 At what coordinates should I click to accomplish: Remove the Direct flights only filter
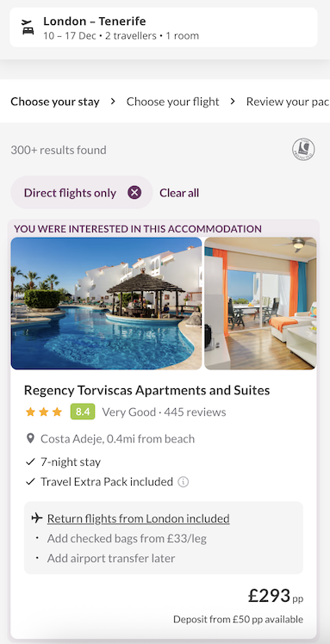134,192
